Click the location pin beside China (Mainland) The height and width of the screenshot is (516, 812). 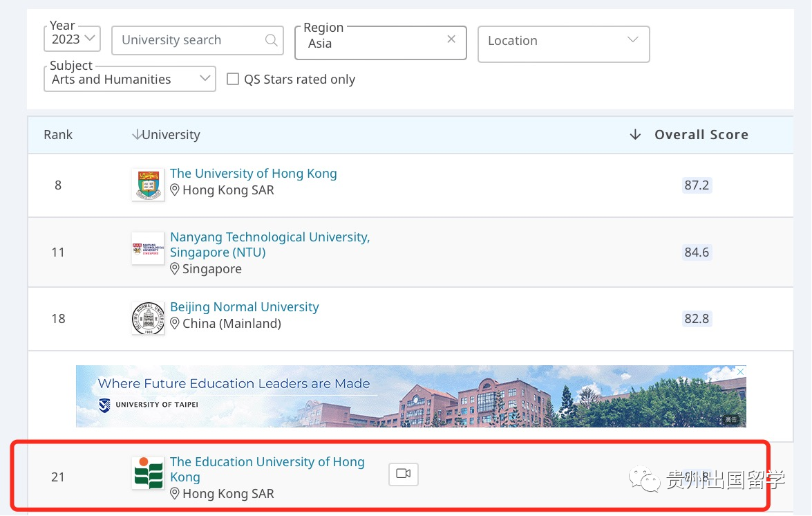pyautogui.click(x=175, y=323)
